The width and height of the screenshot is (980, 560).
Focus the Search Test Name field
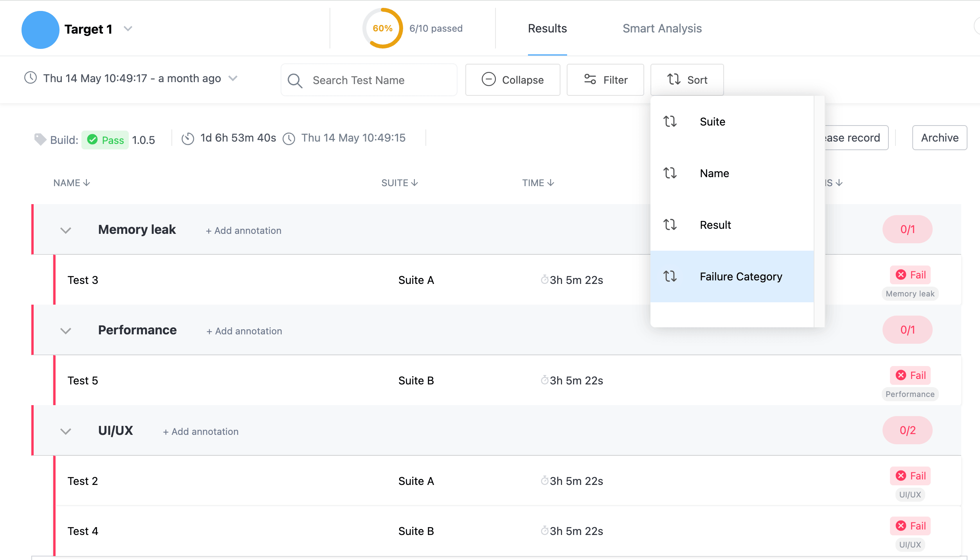pyautogui.click(x=369, y=80)
